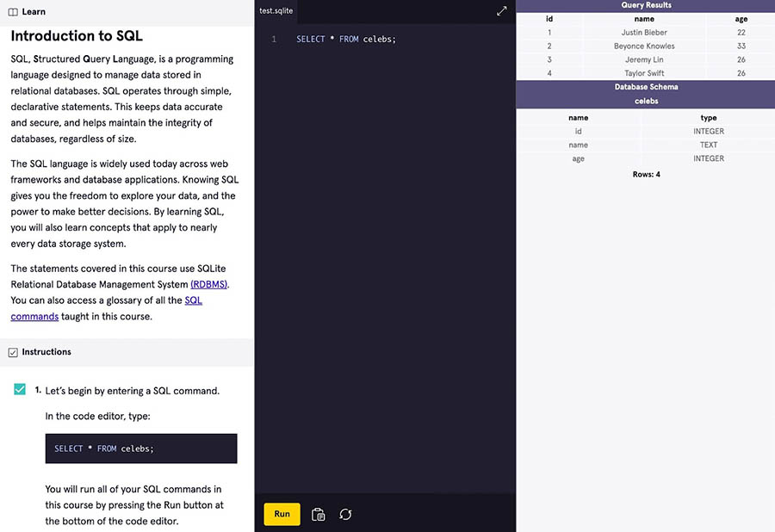This screenshot has width=775, height=532.
Task: Open the (RDBMS) hyperlink
Action: pos(209,284)
